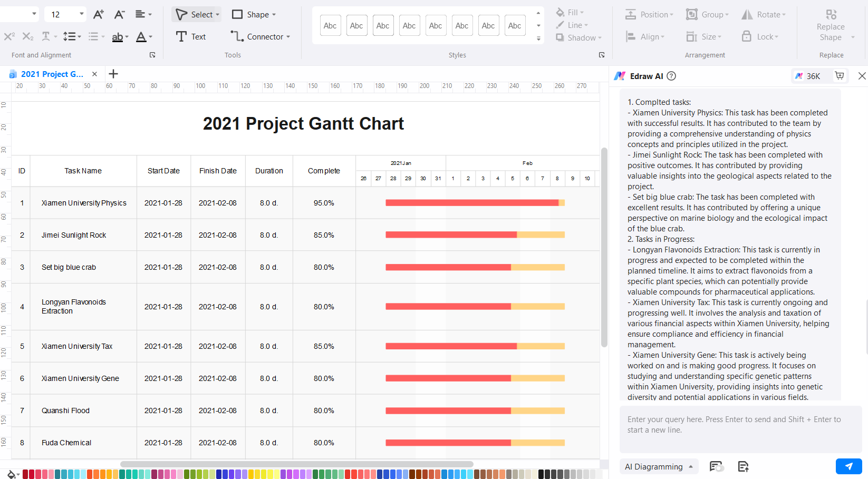Viewport: 868px width, 479px height.
Task: Click the canvas horizontal scrollbar
Action: [296, 464]
